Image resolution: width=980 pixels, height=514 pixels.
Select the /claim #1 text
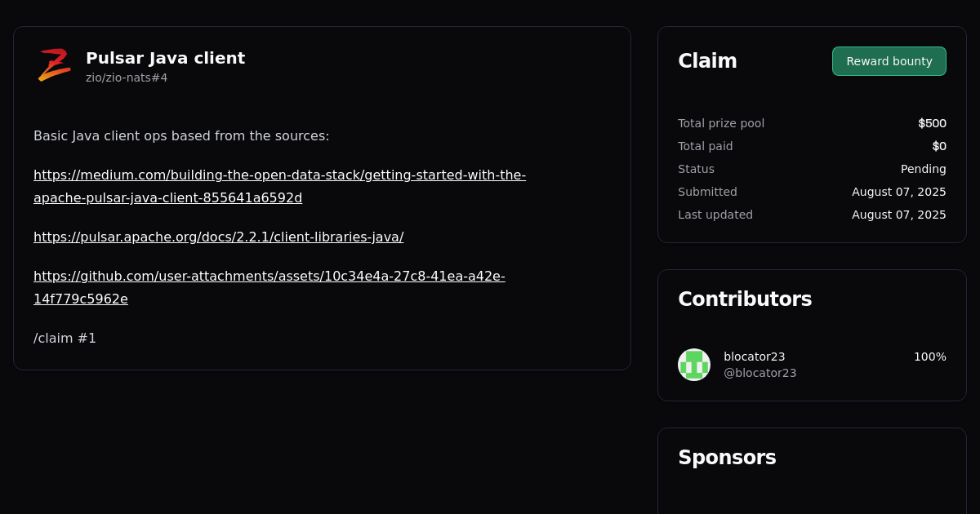65,338
